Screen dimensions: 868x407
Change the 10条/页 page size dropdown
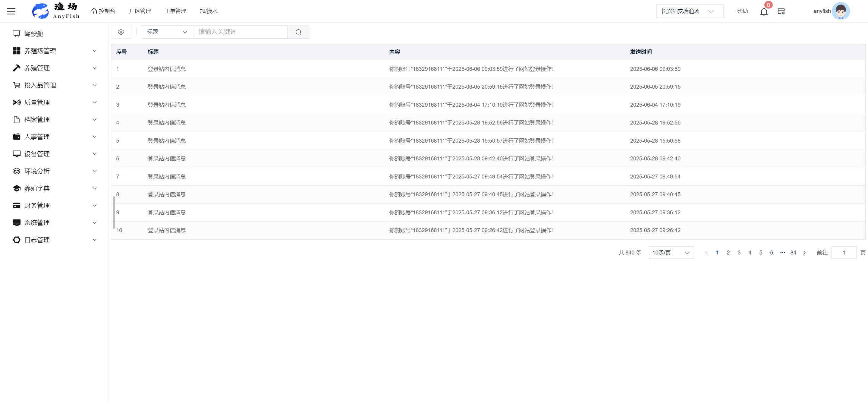pyautogui.click(x=671, y=253)
